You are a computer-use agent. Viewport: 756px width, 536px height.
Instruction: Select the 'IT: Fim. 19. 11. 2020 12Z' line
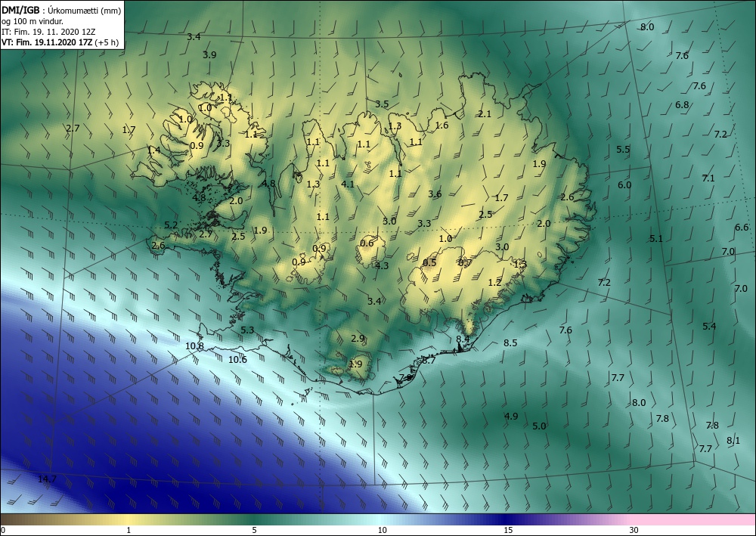(x=48, y=32)
